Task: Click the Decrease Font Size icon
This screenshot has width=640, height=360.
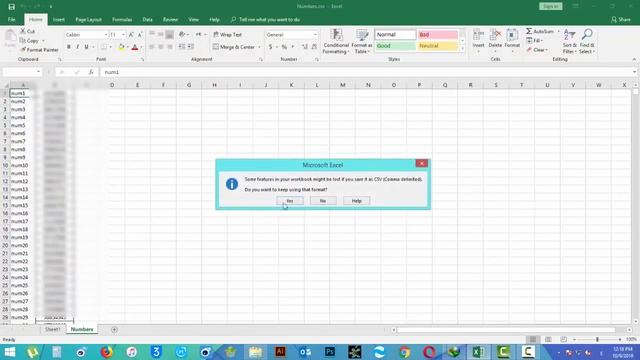Action: (x=140, y=35)
